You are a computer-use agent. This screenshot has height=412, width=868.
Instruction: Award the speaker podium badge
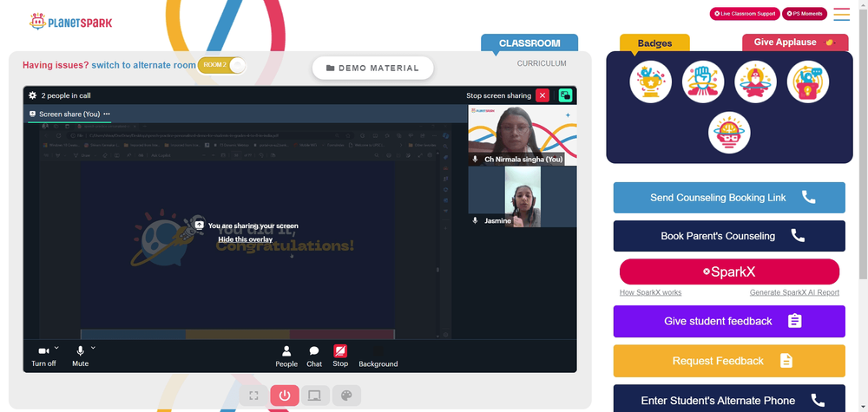coord(807,82)
